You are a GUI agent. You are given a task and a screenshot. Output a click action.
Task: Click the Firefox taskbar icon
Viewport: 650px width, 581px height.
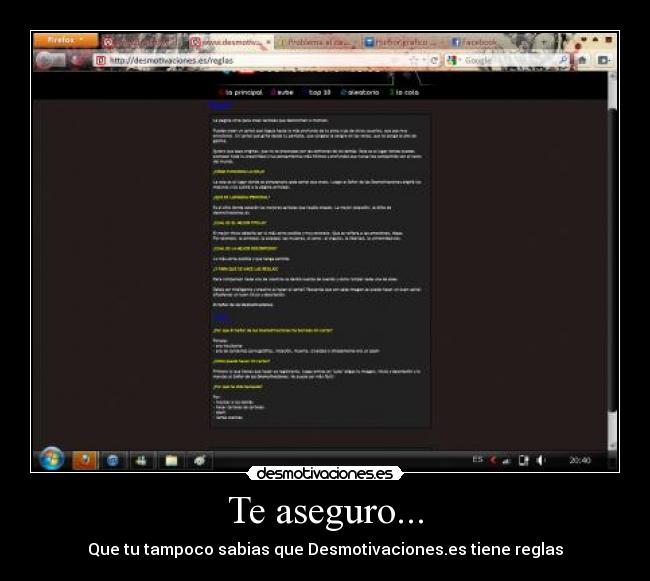(x=85, y=460)
